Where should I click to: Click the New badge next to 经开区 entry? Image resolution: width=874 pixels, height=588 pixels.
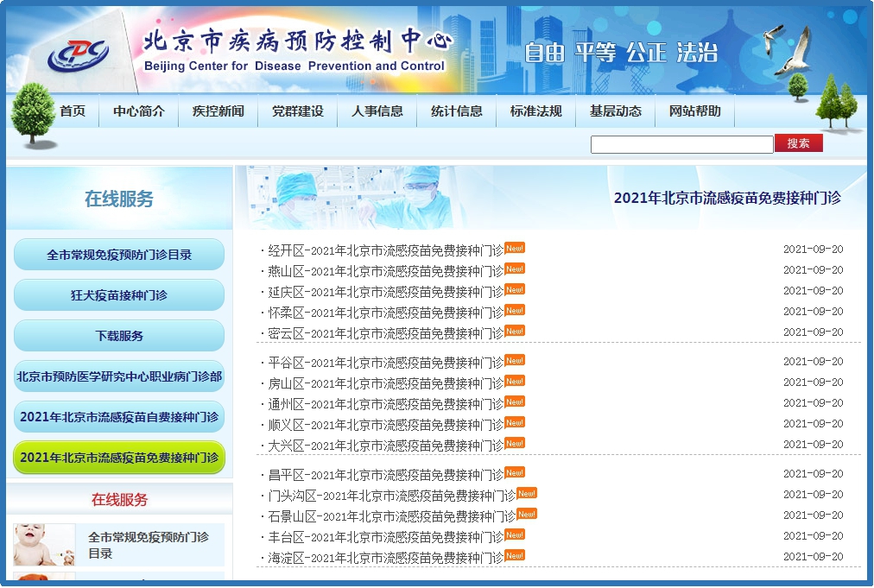tap(515, 248)
